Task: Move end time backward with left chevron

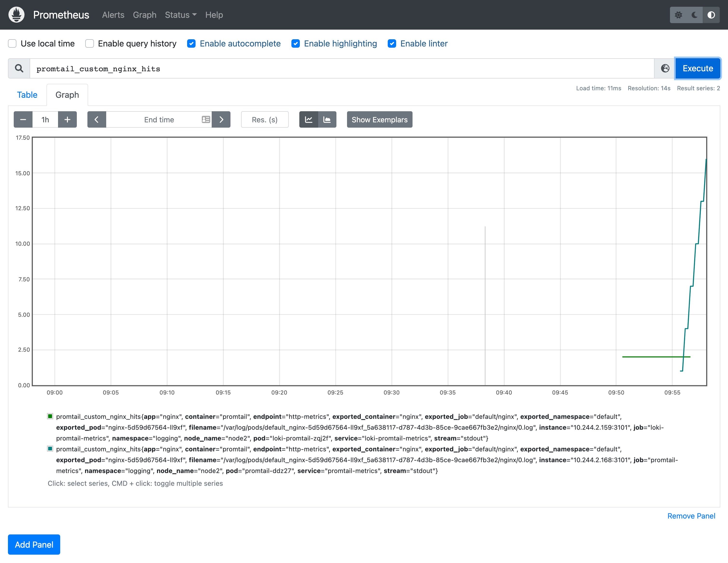Action: 97,119
